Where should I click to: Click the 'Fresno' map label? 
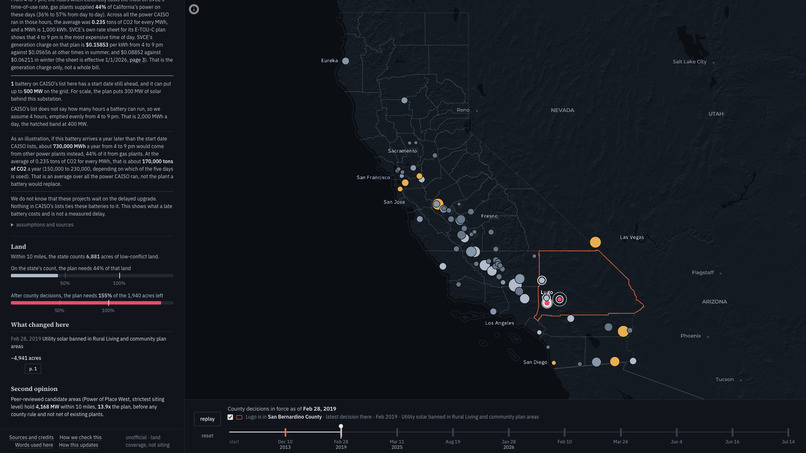pyautogui.click(x=489, y=216)
